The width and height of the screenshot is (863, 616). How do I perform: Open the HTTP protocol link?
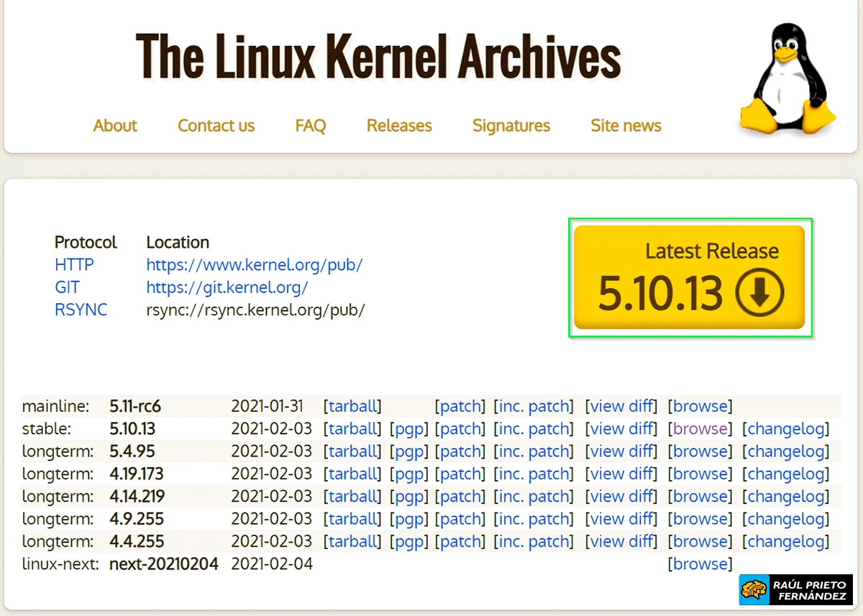[x=74, y=265]
